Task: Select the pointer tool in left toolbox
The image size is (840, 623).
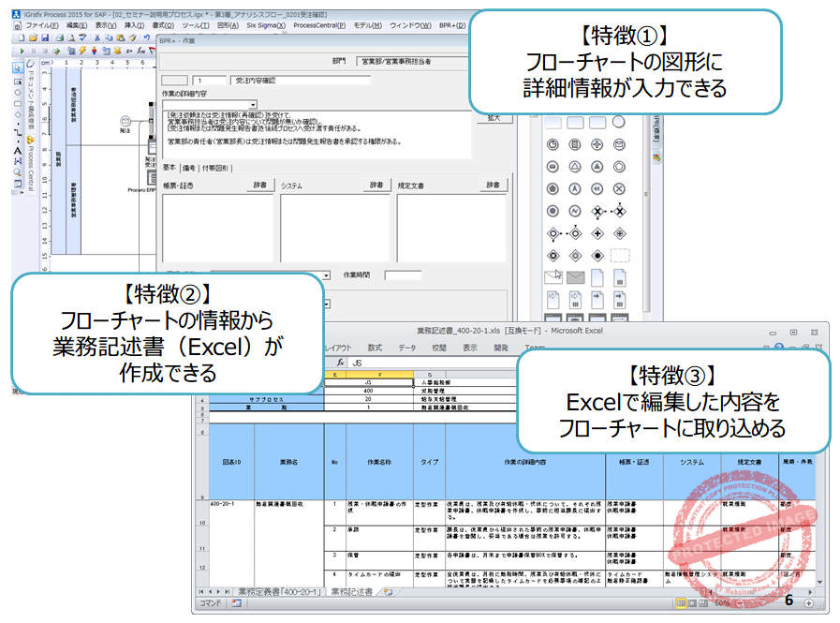Action: [18, 68]
